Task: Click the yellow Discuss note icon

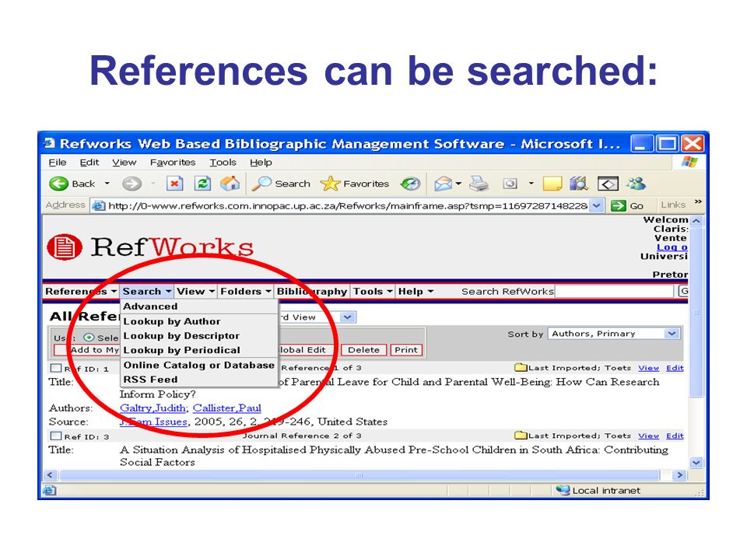Action: coord(552,184)
